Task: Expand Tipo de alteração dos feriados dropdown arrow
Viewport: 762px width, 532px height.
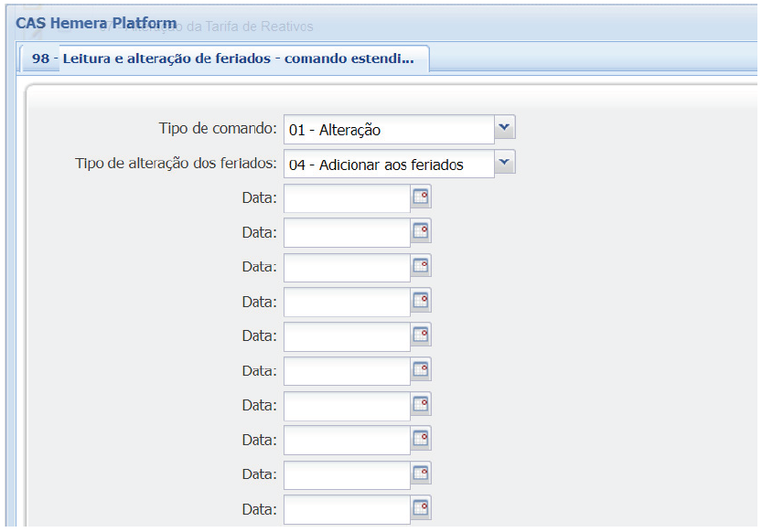Action: tap(505, 163)
